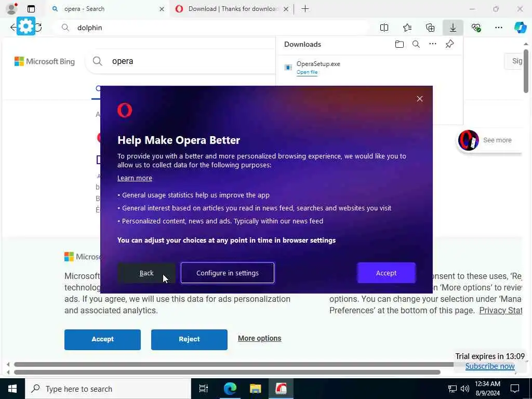Open the Favorites star icon

(x=407, y=28)
